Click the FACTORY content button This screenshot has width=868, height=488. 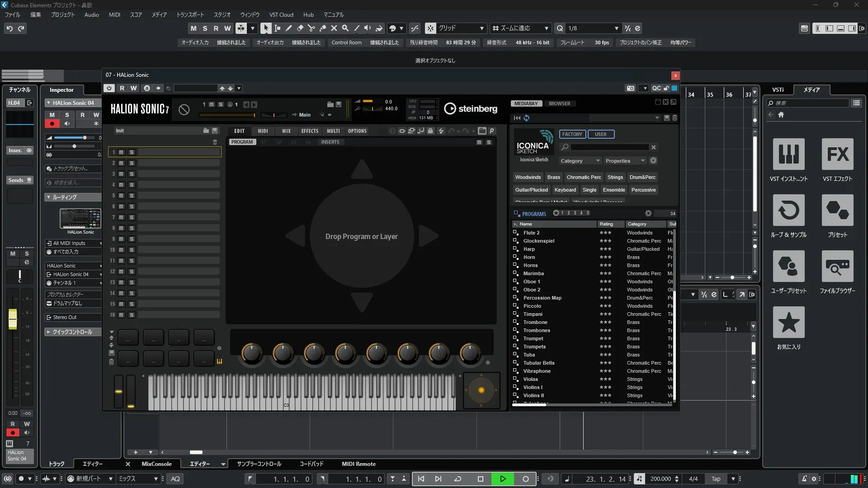(x=572, y=134)
